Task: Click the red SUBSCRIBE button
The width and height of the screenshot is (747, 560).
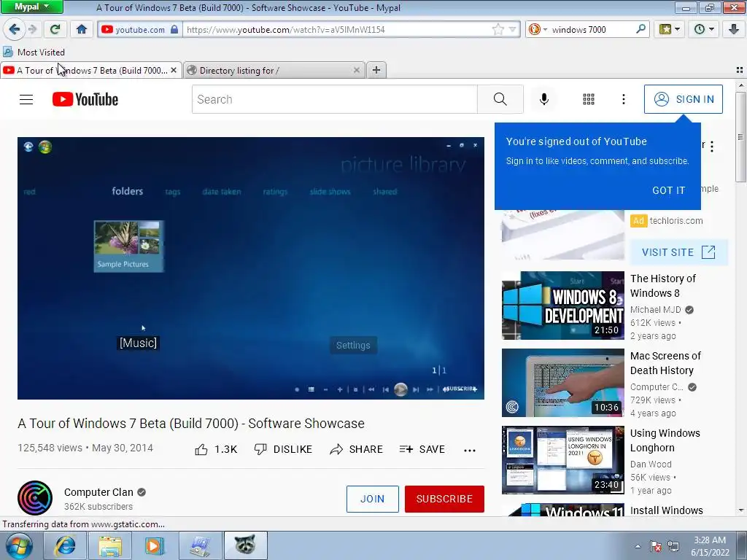Action: pyautogui.click(x=444, y=499)
